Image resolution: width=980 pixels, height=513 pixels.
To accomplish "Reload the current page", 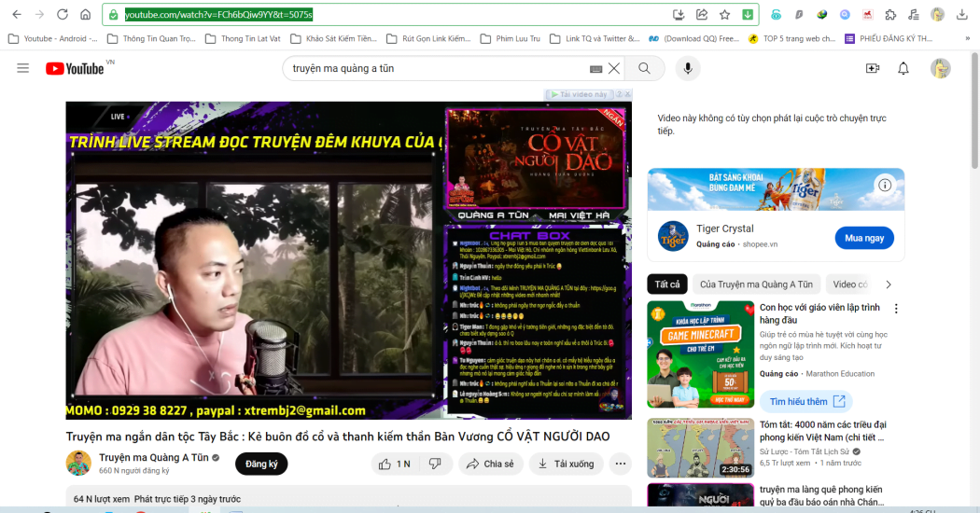I will click(x=63, y=14).
